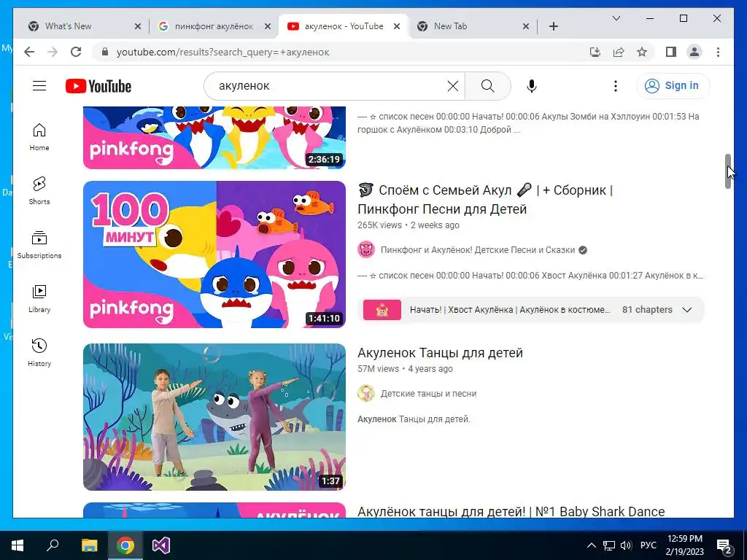
Task: Open the clock showing 12:59 PM
Action: point(684,545)
